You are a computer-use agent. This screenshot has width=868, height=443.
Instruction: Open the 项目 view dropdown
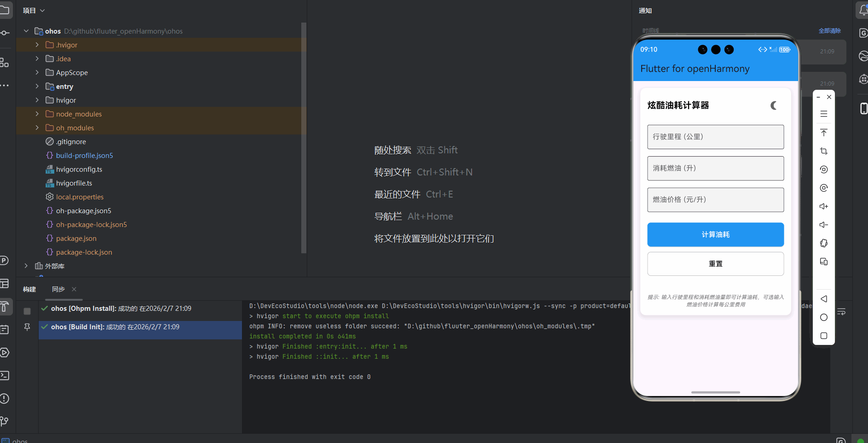[x=34, y=11]
